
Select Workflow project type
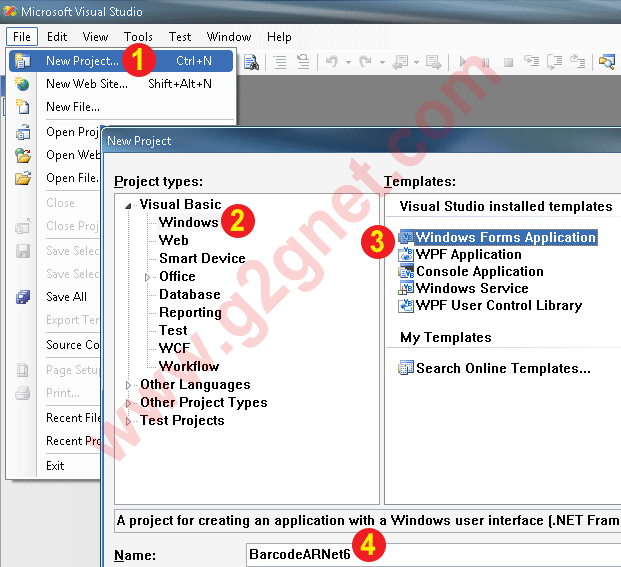[189, 366]
